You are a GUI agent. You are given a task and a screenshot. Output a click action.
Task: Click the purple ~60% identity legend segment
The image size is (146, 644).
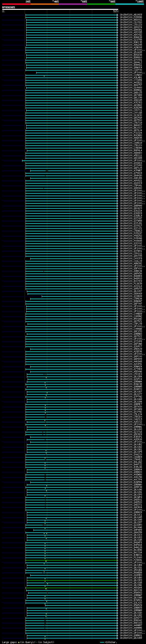[x=73, y=4]
